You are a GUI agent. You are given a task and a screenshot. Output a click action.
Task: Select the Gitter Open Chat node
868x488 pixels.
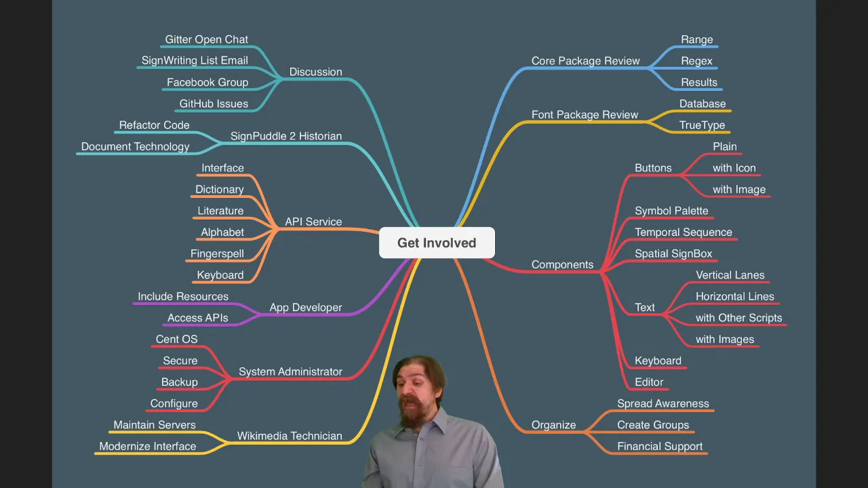tap(207, 39)
